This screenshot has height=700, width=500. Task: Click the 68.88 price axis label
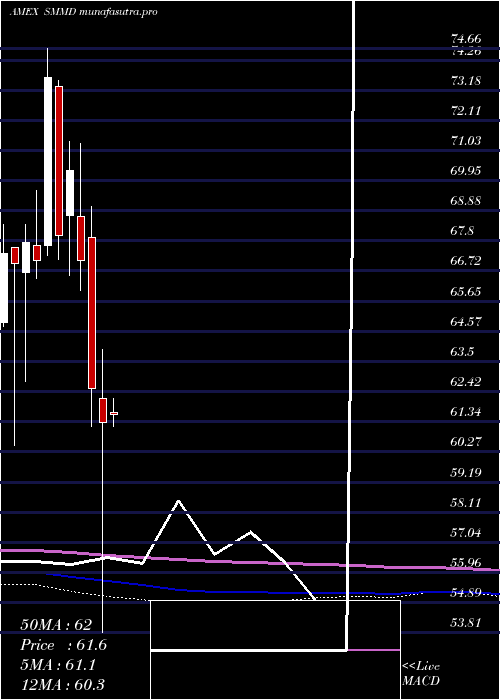point(467,201)
